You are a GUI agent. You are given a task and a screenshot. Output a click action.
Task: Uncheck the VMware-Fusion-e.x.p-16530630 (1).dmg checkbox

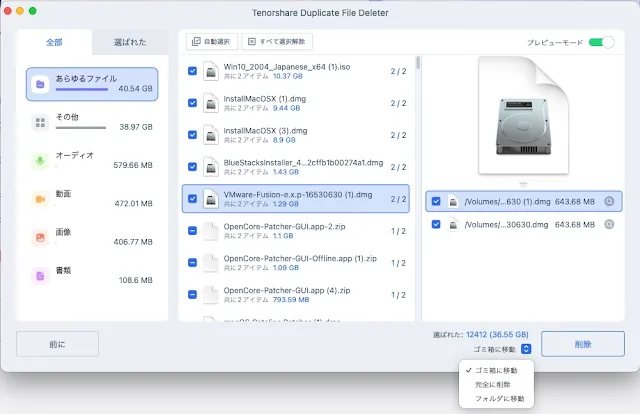click(x=192, y=199)
